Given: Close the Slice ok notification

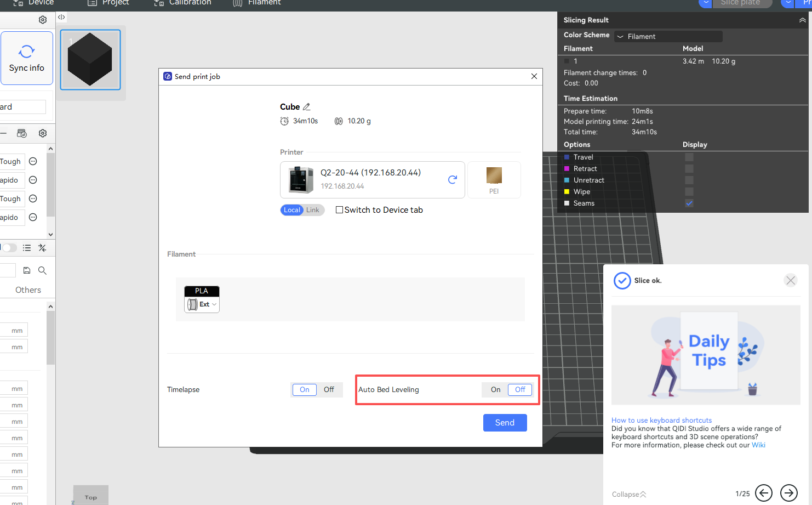Looking at the screenshot, I should [790, 281].
